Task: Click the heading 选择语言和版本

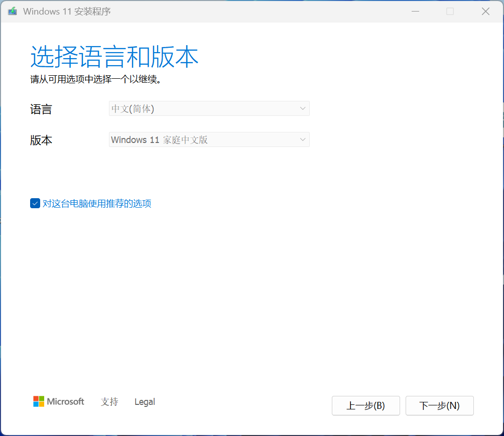Action: point(114,57)
